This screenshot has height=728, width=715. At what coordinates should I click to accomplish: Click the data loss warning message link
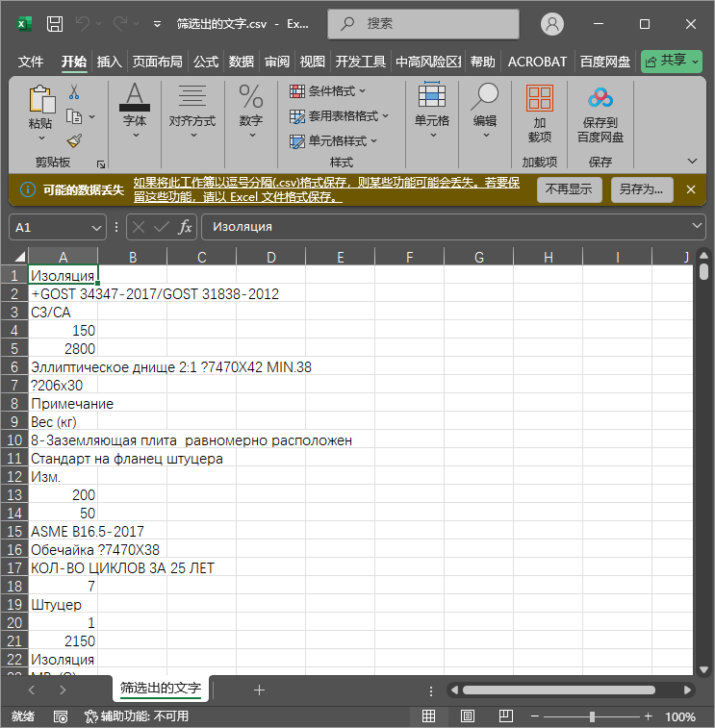326,189
